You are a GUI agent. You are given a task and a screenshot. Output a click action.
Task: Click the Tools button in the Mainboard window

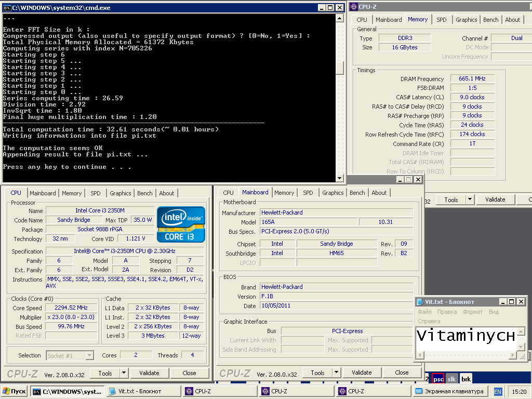pos(317,373)
